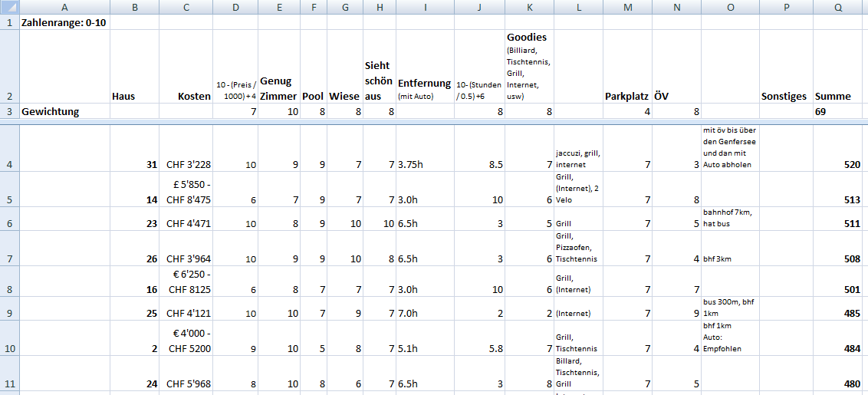Click the cell 'Grill, Pizzaofen, Tischtennis'
Image resolution: width=868 pixels, height=395 pixels.
pyautogui.click(x=578, y=248)
